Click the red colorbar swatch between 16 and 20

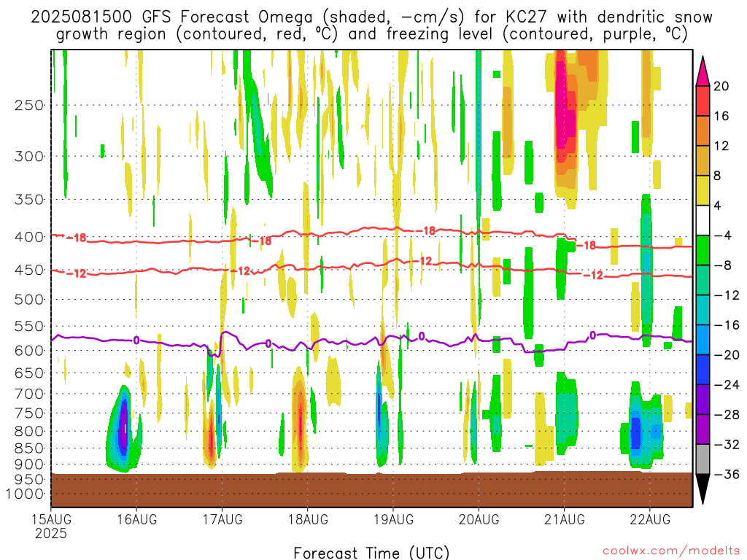(703, 101)
